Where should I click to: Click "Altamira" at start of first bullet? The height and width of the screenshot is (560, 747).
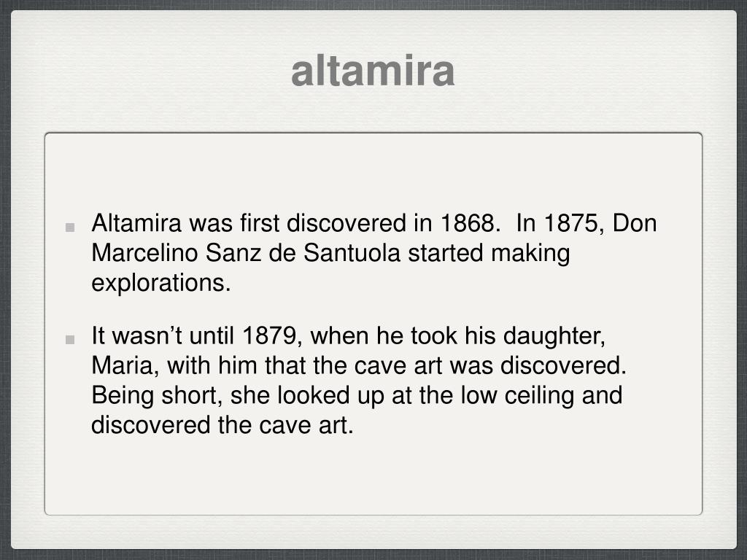tap(136, 223)
